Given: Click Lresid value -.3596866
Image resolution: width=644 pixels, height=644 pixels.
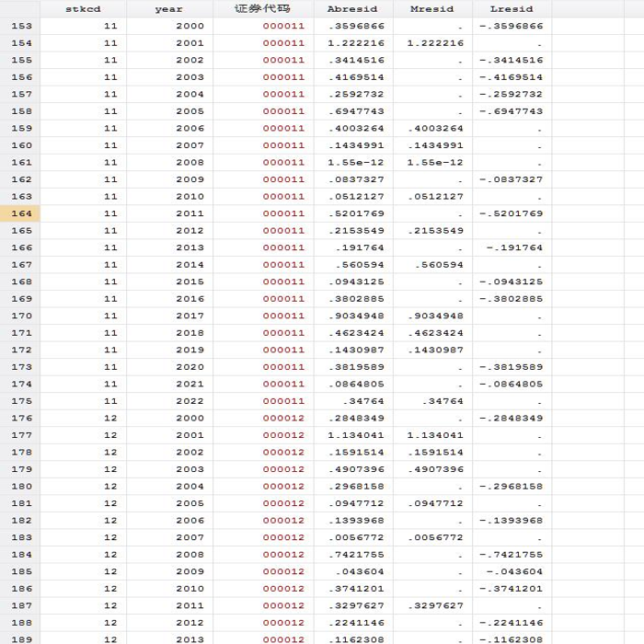Looking at the screenshot, I should (x=512, y=26).
